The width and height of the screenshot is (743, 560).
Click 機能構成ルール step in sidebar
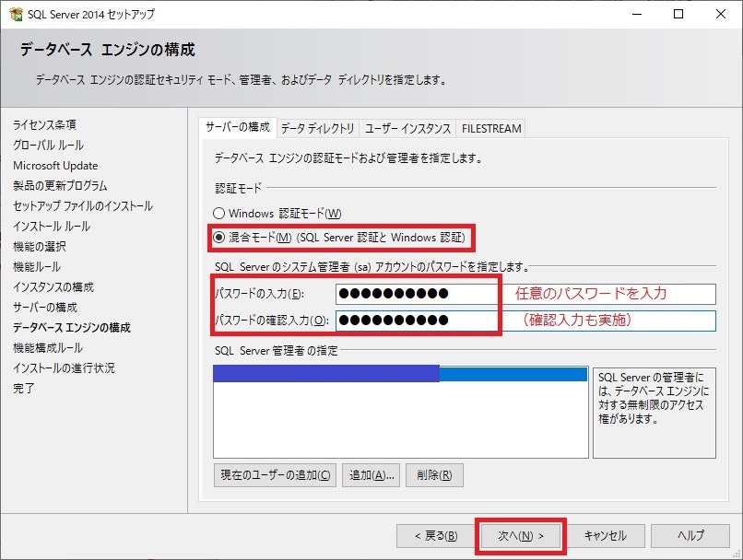coord(48,348)
